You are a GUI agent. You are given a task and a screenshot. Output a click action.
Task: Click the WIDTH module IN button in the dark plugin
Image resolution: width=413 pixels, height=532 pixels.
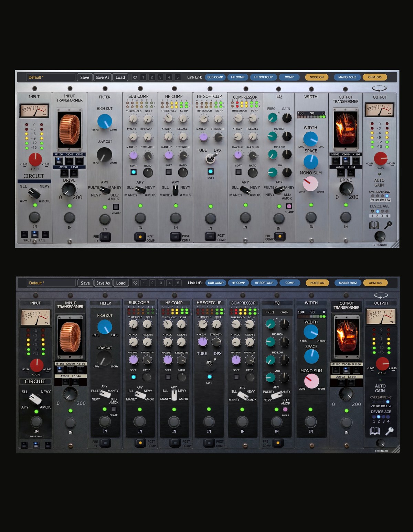311,422
